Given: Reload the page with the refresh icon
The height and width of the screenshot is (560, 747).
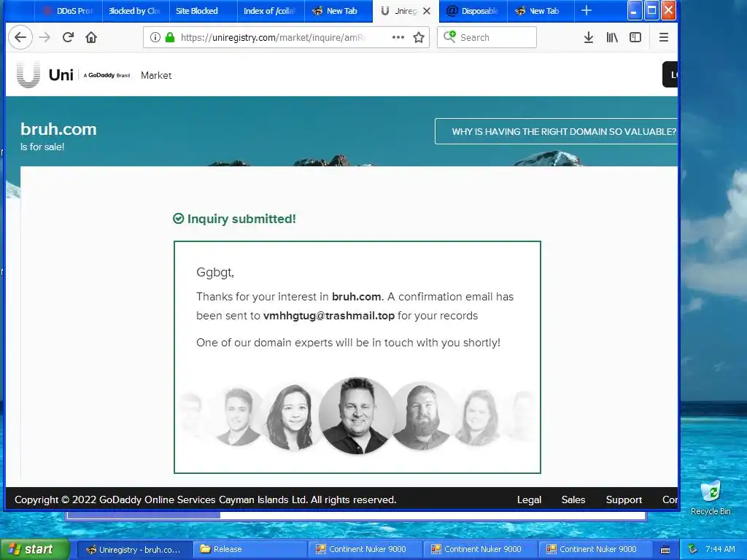Looking at the screenshot, I should [x=68, y=37].
